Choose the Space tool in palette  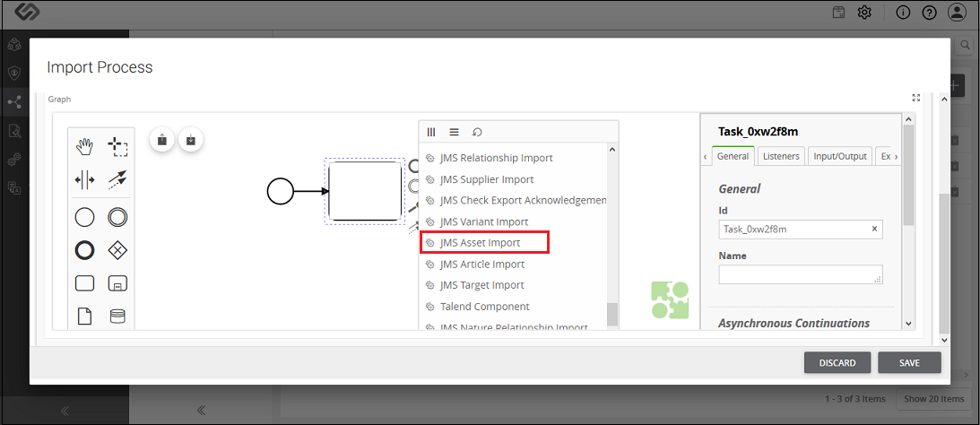[84, 180]
